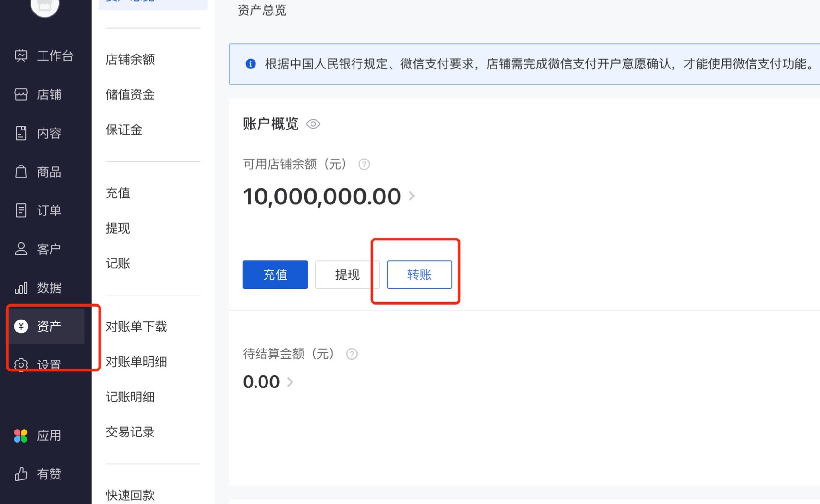820x504 pixels.
Task: Click the 内容 content icon
Action: click(21, 133)
